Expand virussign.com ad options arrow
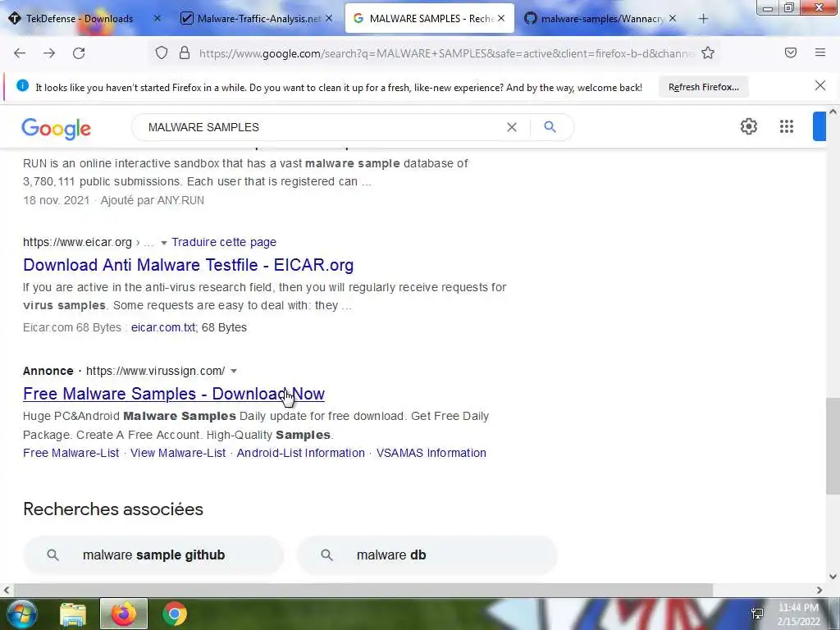Viewport: 840px width, 630px height. click(234, 371)
